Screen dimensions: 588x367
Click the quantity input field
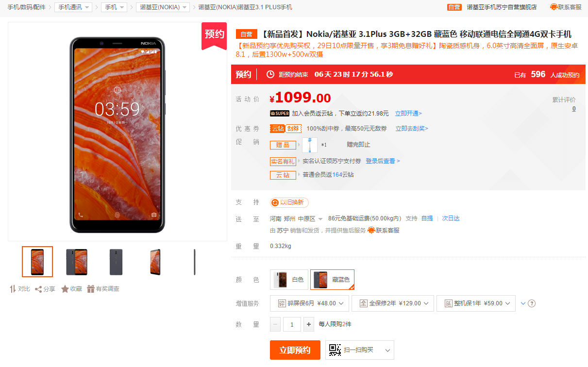tap(292, 324)
